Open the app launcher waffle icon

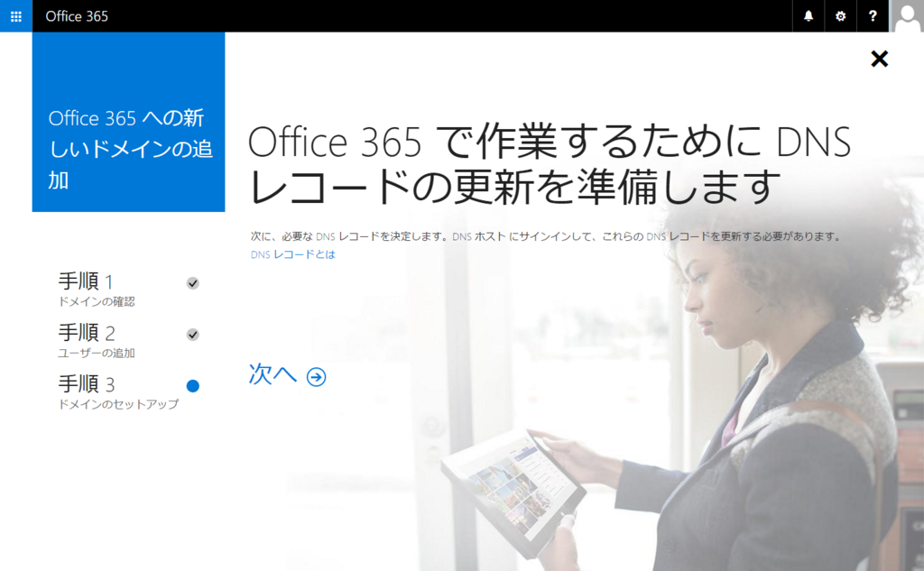[16, 16]
